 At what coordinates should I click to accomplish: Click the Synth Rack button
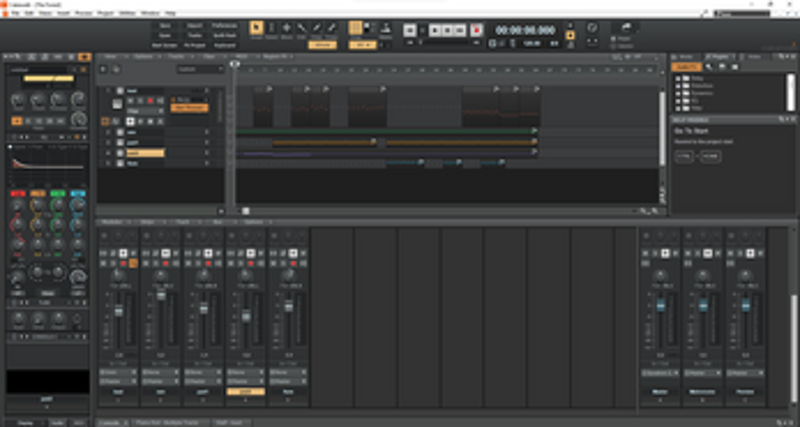tap(224, 35)
